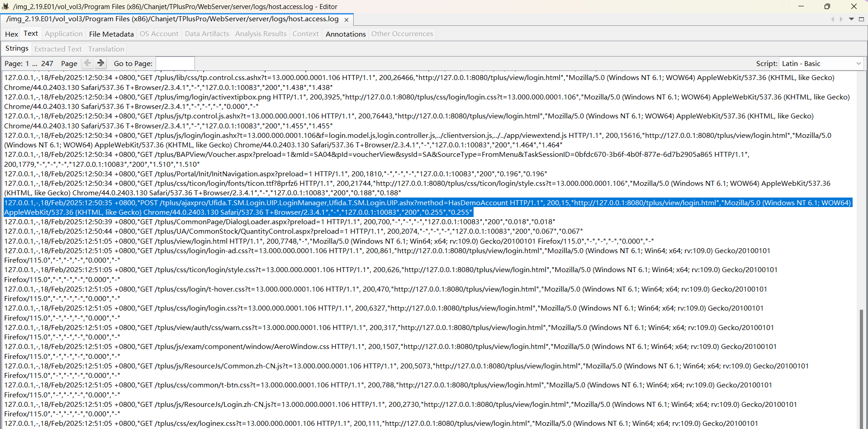868x429 pixels.
Task: Click the Common.zh-CN.js log entry
Action: pyautogui.click(x=407, y=371)
